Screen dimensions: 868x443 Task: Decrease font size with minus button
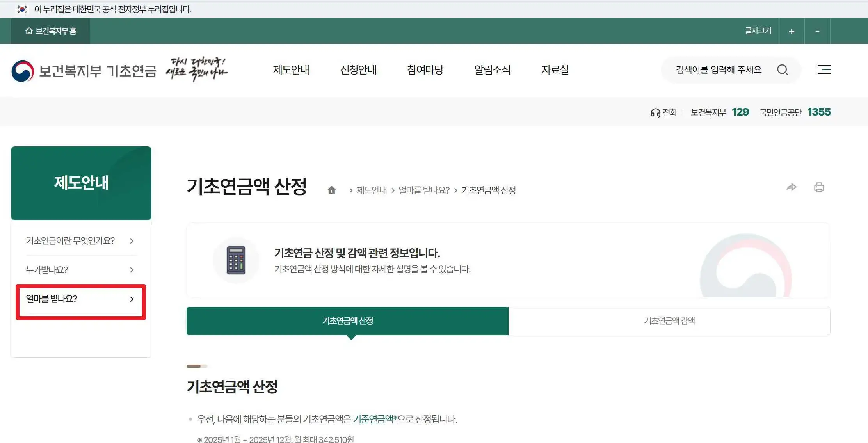click(x=817, y=31)
